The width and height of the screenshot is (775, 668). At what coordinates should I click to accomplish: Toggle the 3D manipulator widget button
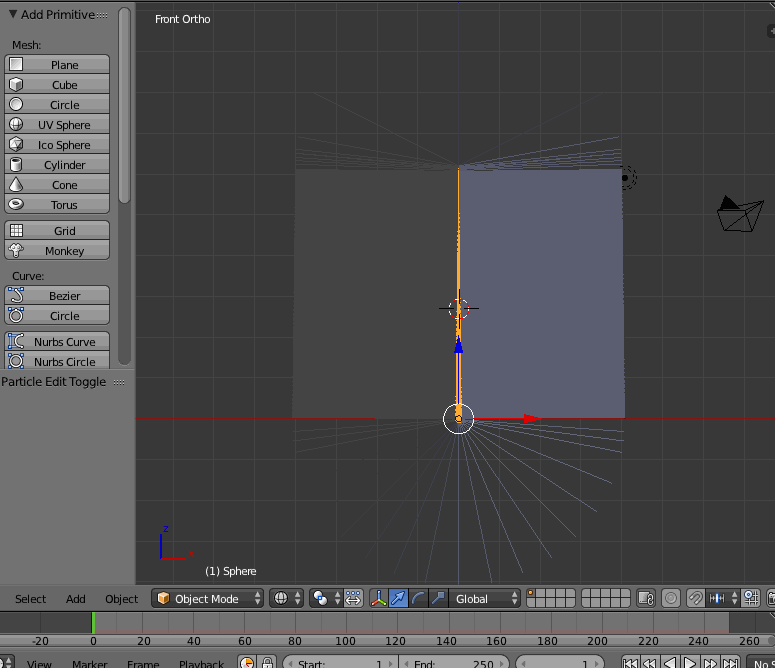click(x=379, y=598)
